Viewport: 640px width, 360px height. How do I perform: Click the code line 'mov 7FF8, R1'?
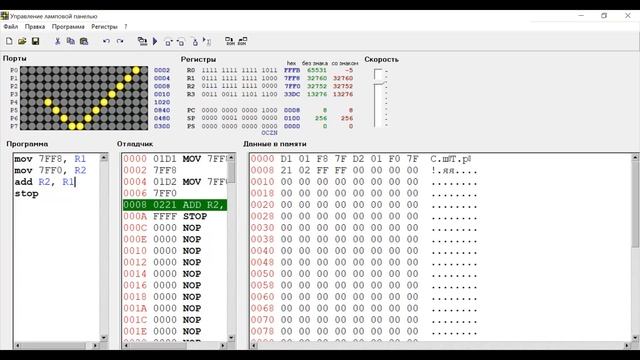click(x=50, y=159)
